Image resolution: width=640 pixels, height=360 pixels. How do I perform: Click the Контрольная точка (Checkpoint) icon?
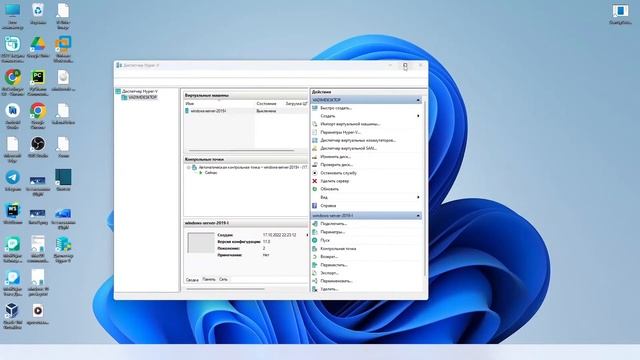[315, 249]
